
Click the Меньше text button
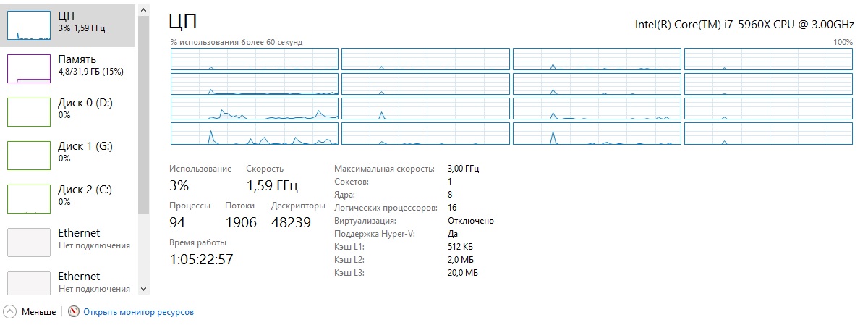coord(38,312)
